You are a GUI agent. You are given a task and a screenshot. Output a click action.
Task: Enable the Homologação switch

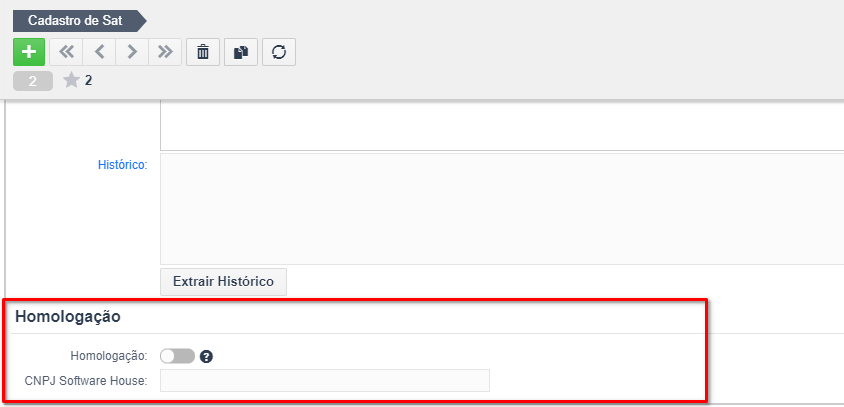coord(177,356)
